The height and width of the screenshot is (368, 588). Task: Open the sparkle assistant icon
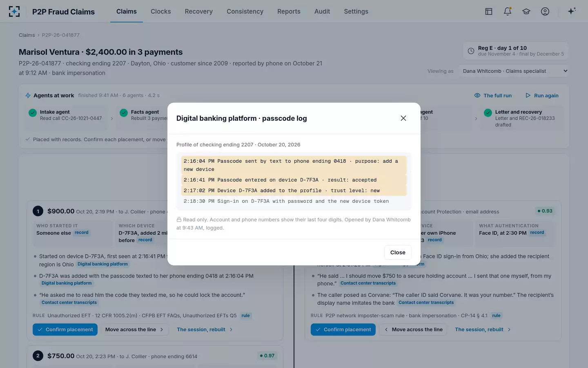tap(572, 11)
